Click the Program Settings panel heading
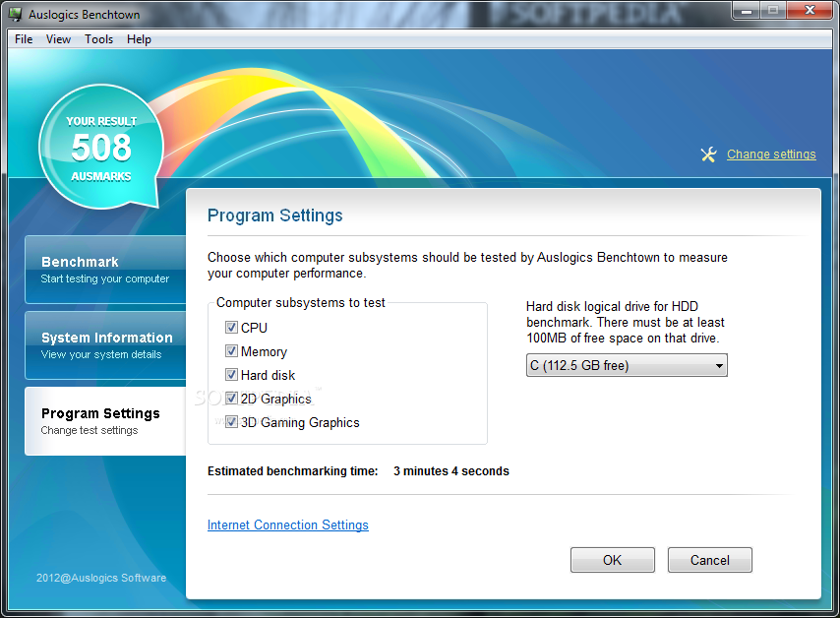 pyautogui.click(x=274, y=216)
